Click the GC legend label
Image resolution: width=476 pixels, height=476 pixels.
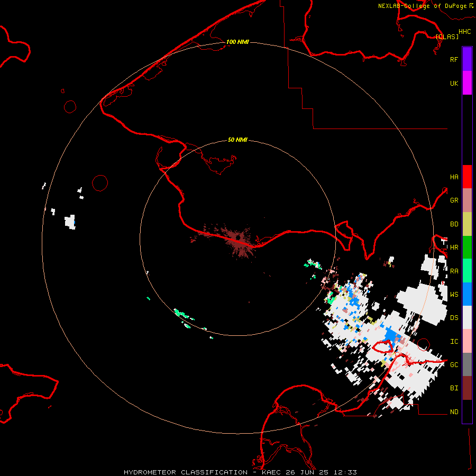tap(454, 365)
